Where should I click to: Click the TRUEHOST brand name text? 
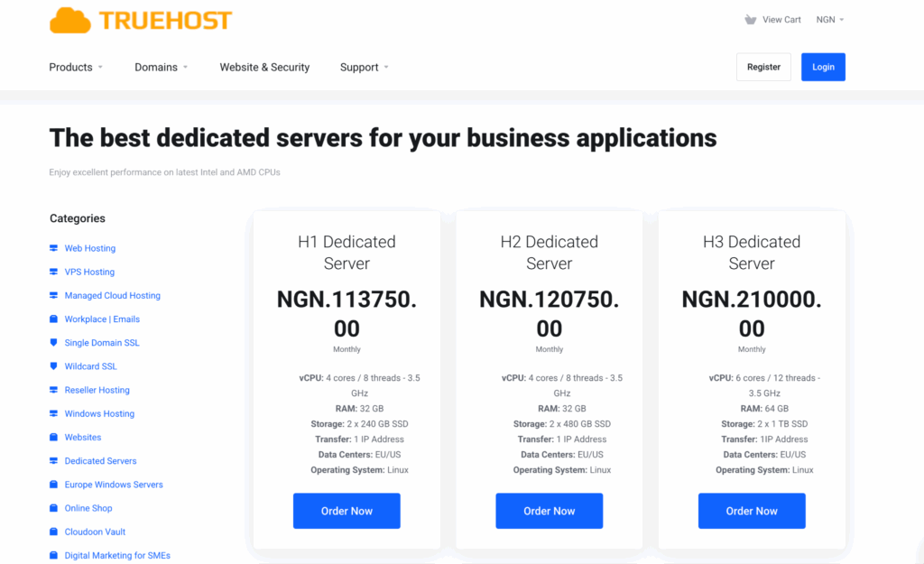(x=166, y=21)
